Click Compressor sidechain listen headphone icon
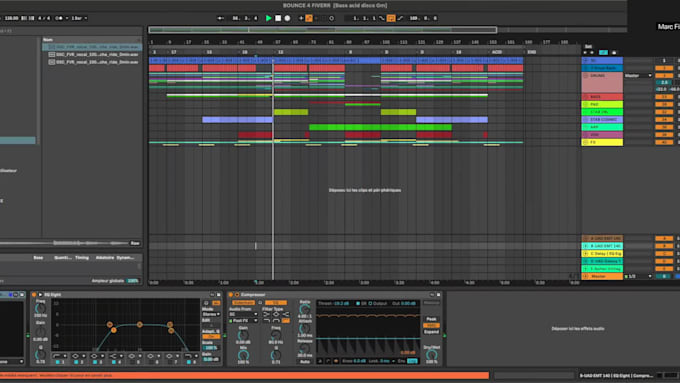 click(x=260, y=302)
